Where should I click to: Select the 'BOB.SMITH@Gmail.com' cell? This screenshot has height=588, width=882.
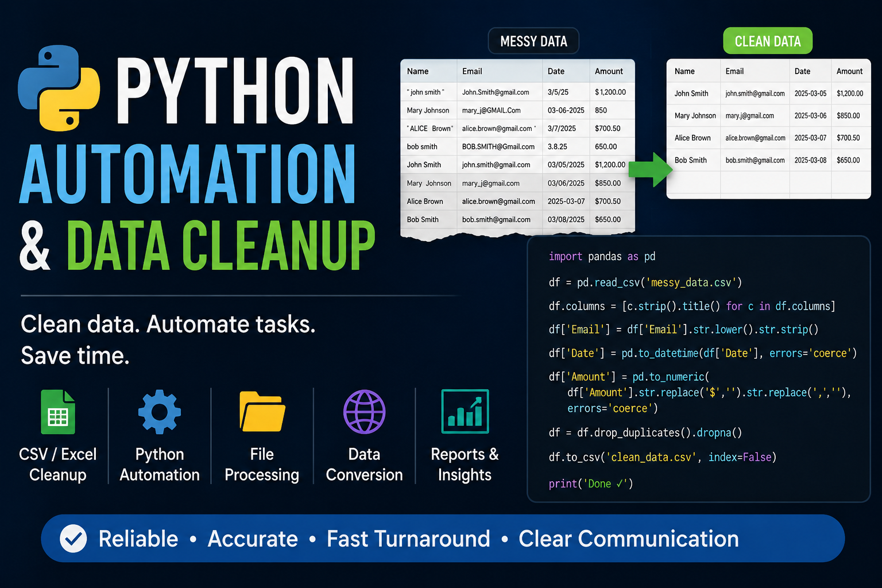coord(498,146)
